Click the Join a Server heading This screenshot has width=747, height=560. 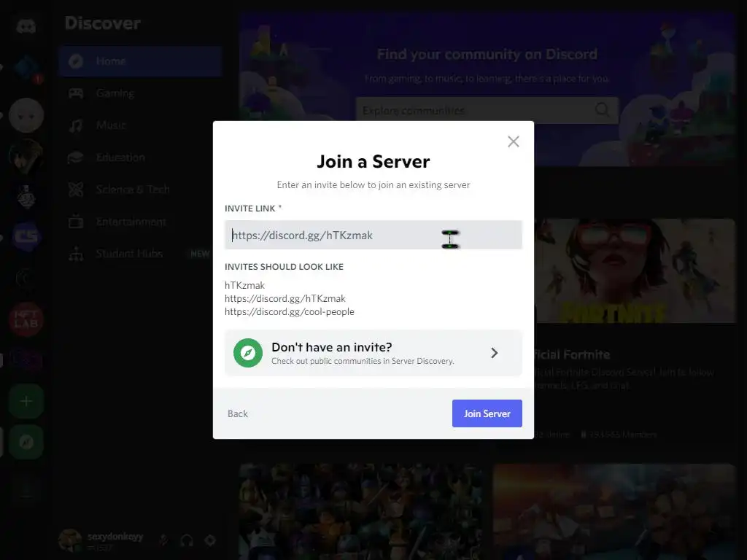point(373,161)
